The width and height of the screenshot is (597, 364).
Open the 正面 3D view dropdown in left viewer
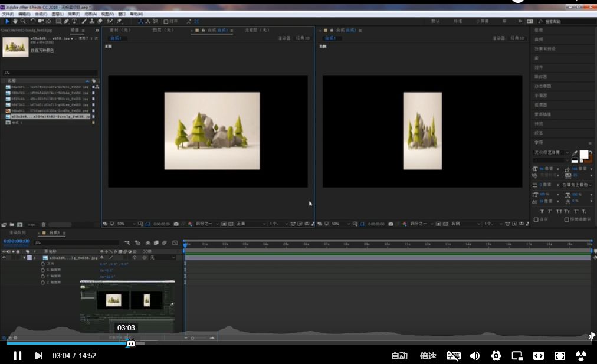[251, 224]
